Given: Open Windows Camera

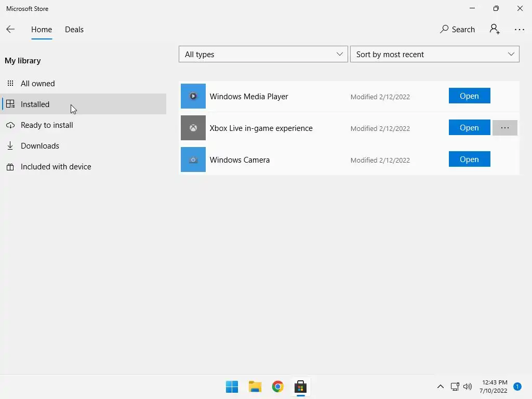Looking at the screenshot, I should click(469, 159).
